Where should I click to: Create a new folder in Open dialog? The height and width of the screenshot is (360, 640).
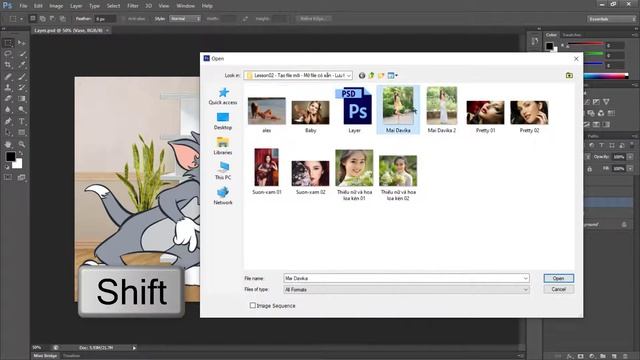click(381, 76)
